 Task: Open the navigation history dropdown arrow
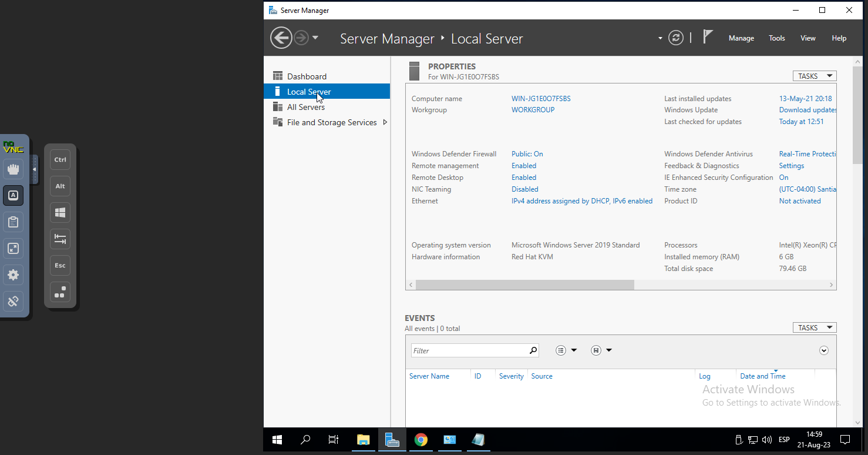point(315,38)
